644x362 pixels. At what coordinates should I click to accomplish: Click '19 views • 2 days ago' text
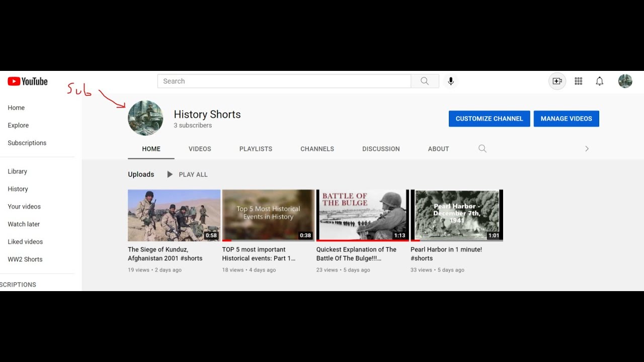(154, 270)
